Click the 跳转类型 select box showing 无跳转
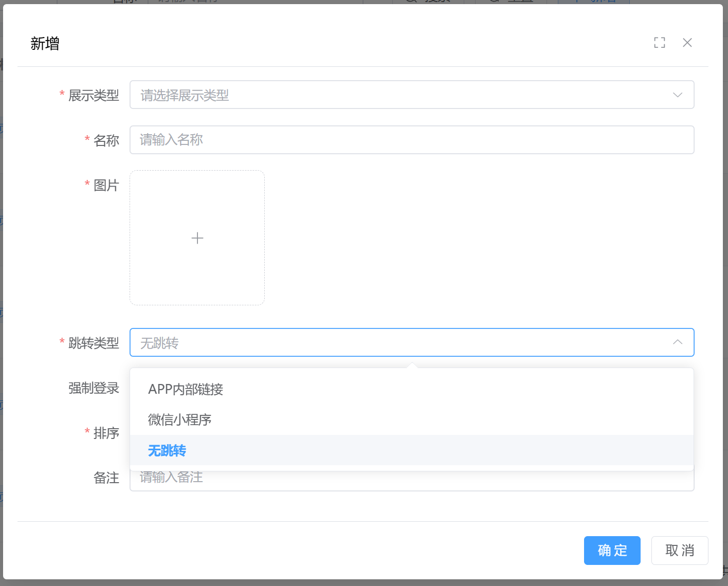The height and width of the screenshot is (586, 728). 401,342
